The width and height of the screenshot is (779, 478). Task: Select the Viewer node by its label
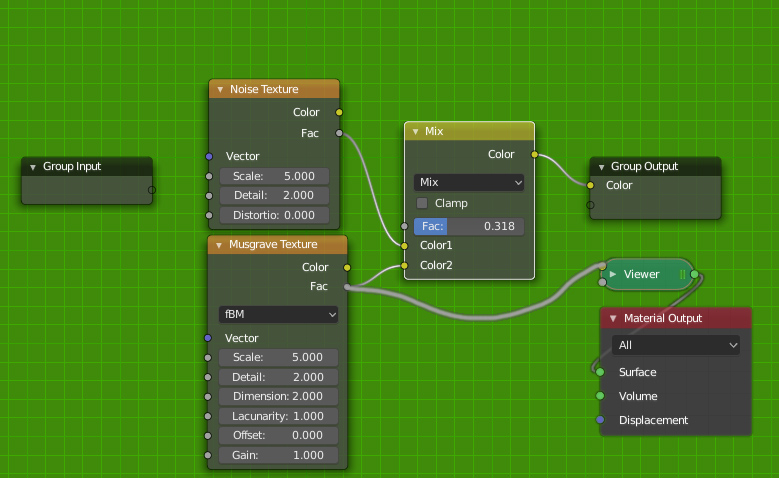[x=641, y=274]
